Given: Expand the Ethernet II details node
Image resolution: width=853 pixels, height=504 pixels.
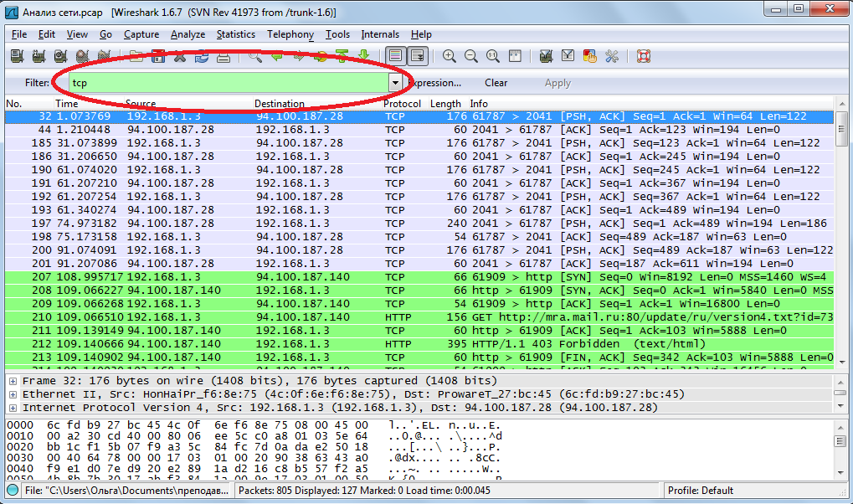Looking at the screenshot, I should tap(13, 394).
